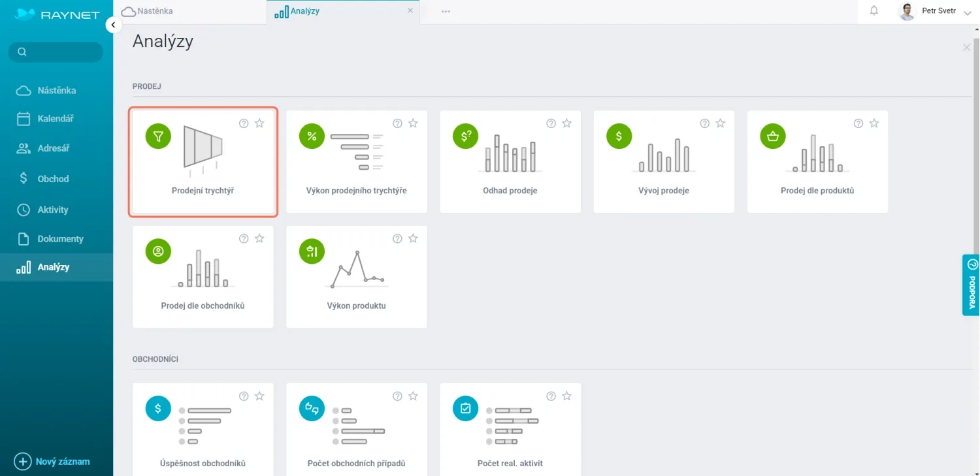Click the Nový záznam button
This screenshot has width=980, height=476.
(52, 462)
